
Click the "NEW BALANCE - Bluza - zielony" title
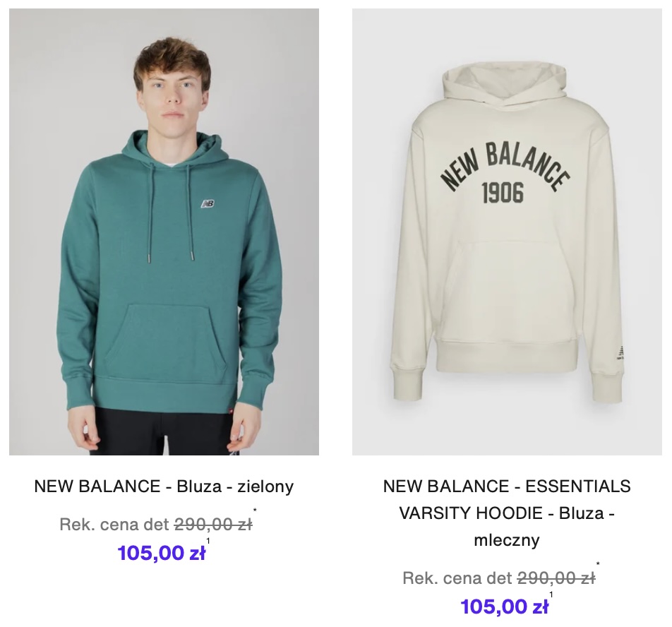pyautogui.click(x=164, y=486)
